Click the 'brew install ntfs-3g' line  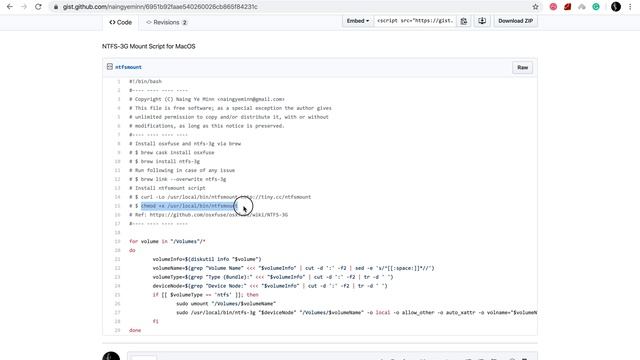tap(164, 161)
